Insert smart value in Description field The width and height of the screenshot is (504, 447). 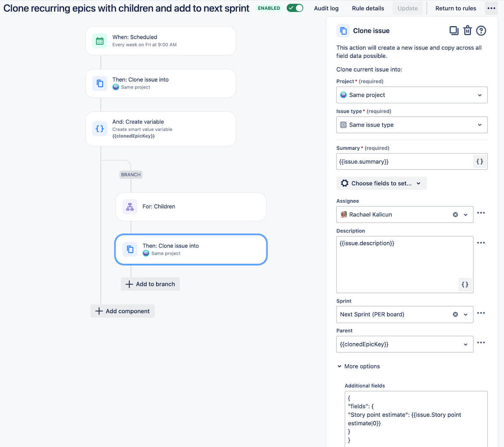465,284
